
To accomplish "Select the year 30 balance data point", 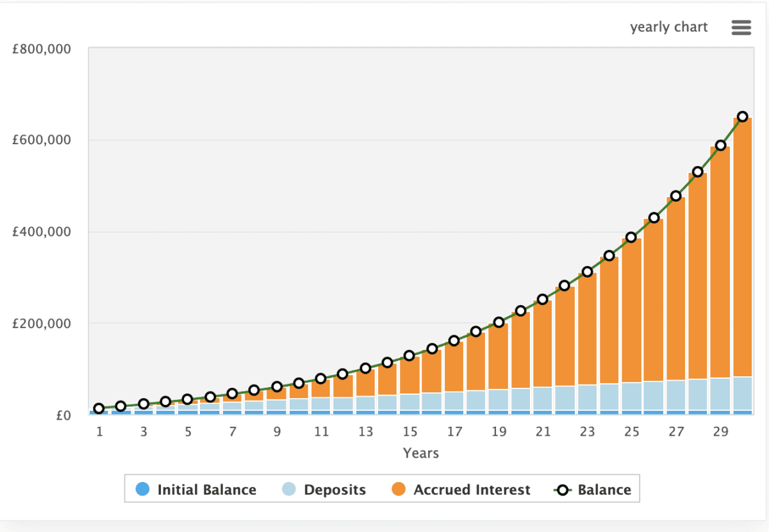I will click(x=743, y=117).
